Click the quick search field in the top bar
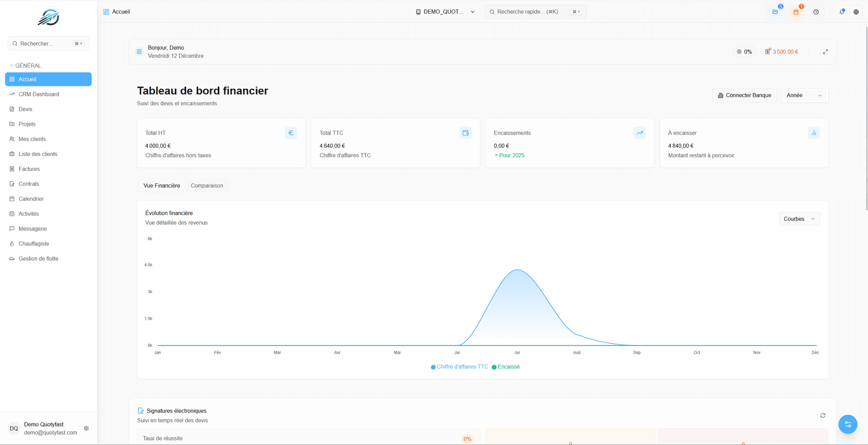Screen dimensions: 868x445 (535, 12)
